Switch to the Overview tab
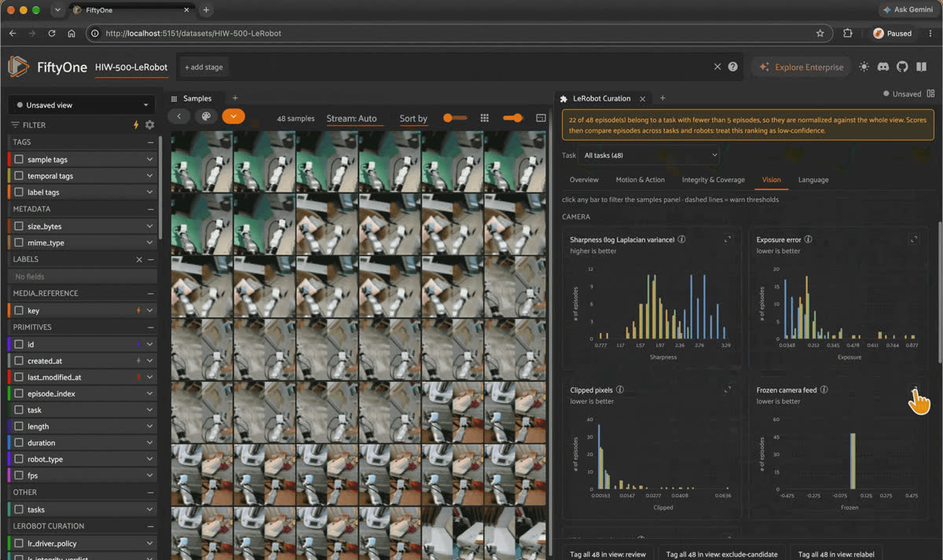 [584, 180]
